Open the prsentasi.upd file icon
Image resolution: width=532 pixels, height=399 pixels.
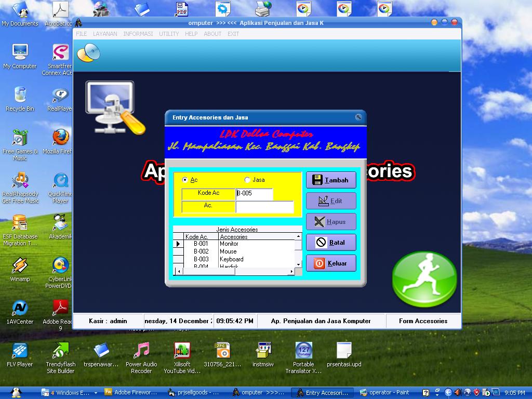[x=344, y=355]
